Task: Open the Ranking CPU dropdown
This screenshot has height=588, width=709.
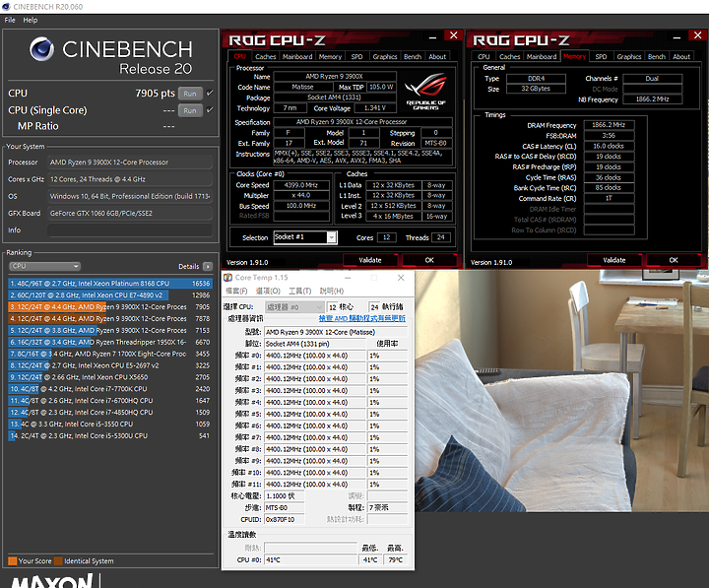Action: [44, 266]
